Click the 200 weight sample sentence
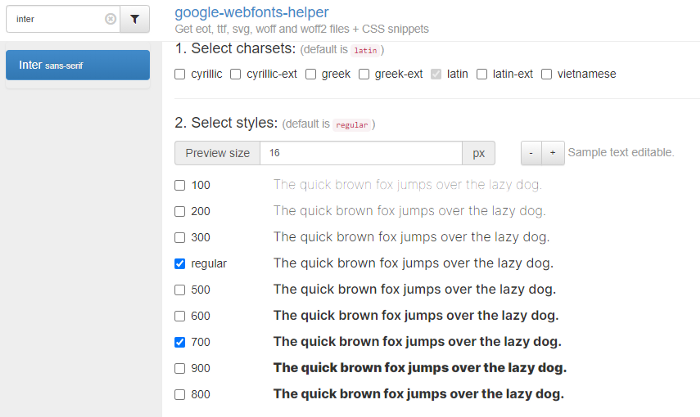Viewport: 700px width, 417px height. click(x=409, y=211)
